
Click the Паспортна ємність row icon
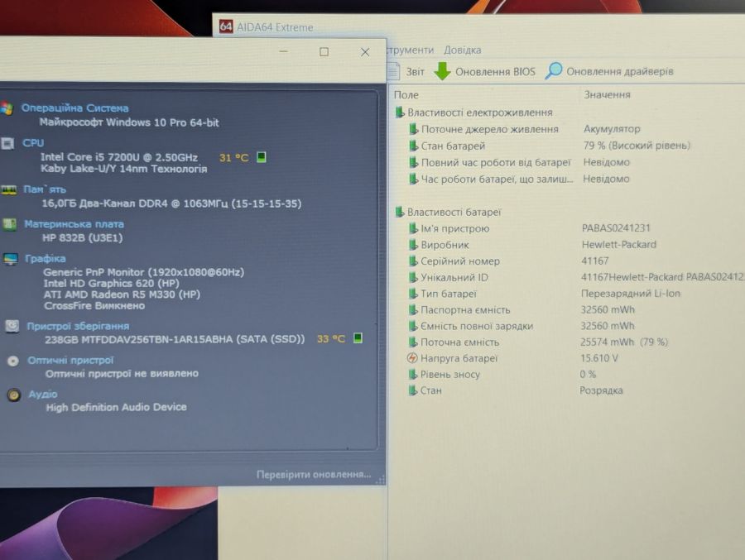[413, 309]
